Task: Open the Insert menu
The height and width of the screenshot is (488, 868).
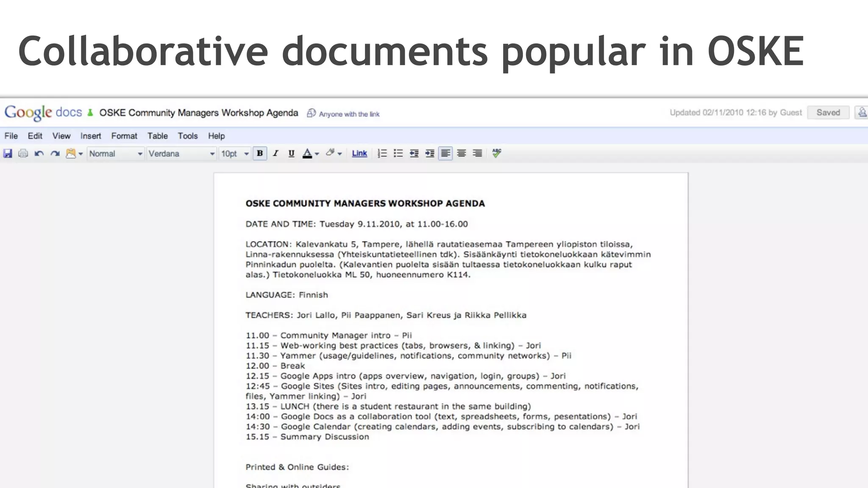Action: 91,136
